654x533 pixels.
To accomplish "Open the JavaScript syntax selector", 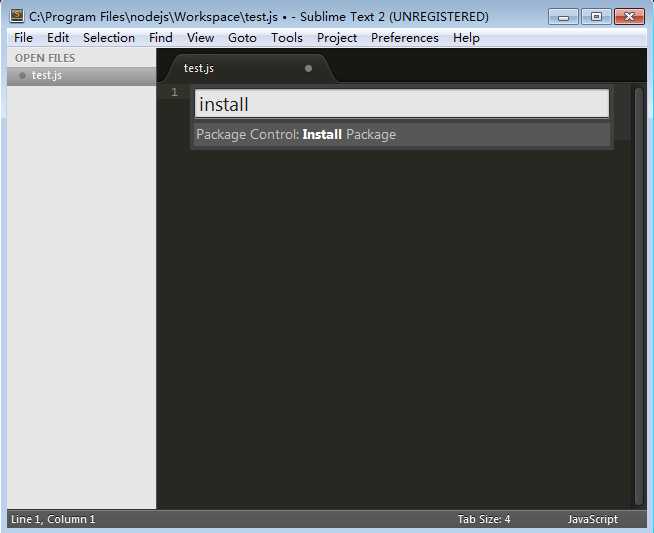I will coord(593,519).
